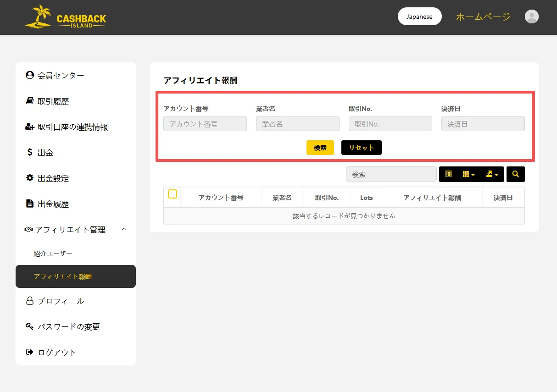Select 紹介ユーザー submenu item
This screenshot has width=557, height=392.
click(53, 254)
